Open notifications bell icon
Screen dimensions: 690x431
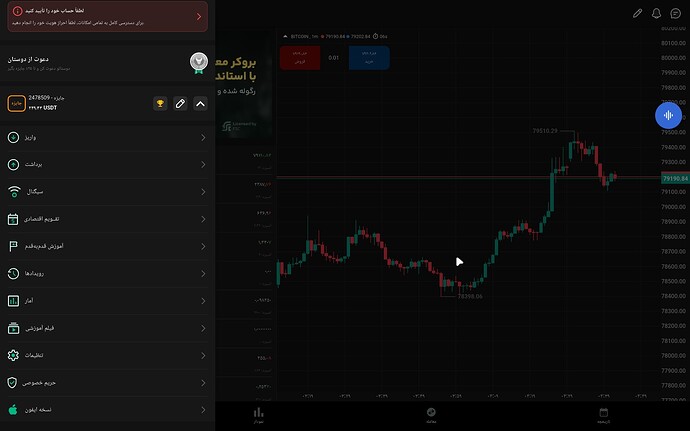(656, 14)
